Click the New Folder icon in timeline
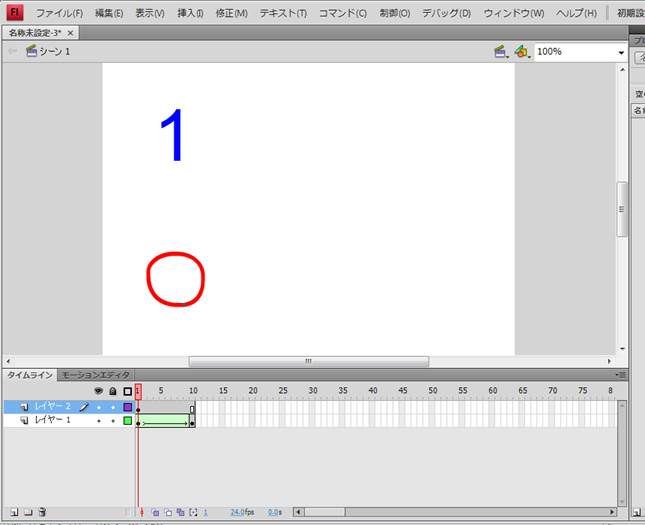Screen dimensions: 645x525 click(28, 512)
